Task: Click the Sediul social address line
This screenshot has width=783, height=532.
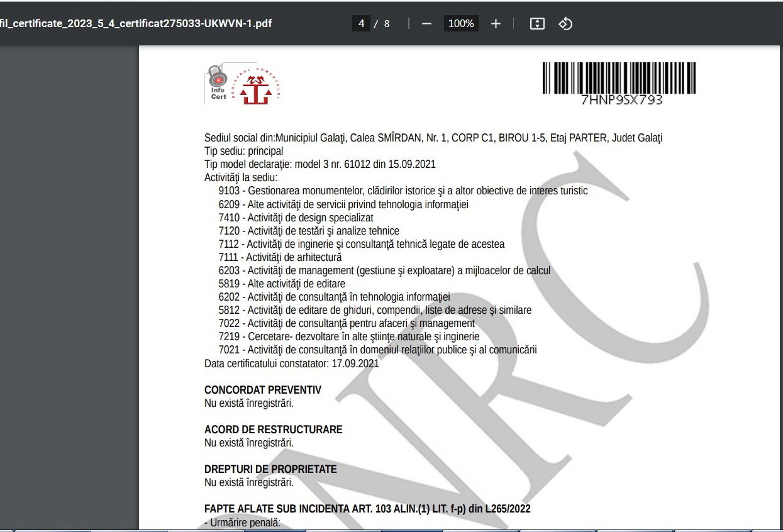Action: (433, 138)
